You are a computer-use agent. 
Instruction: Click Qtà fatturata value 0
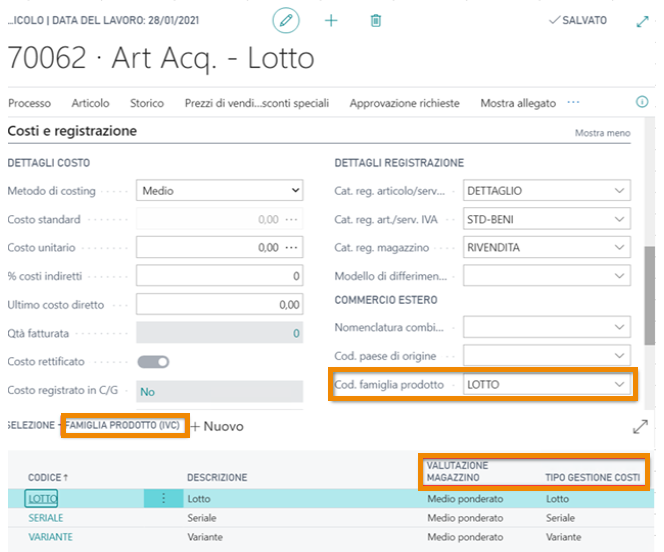point(296,334)
